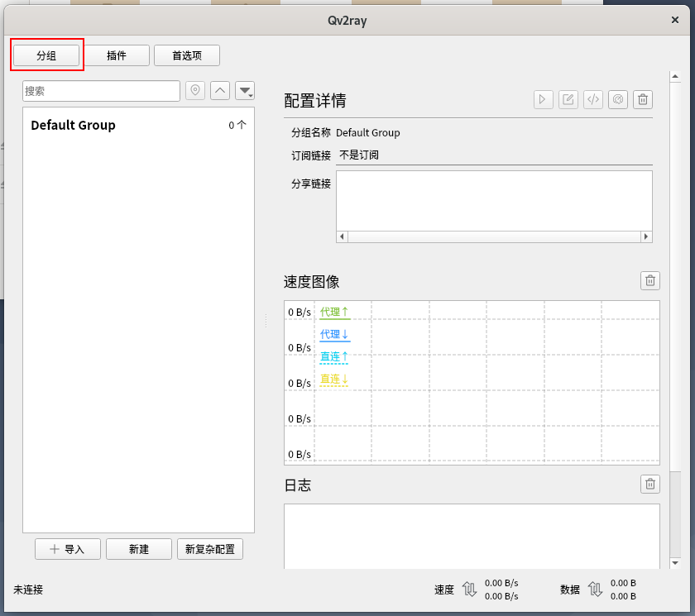Screen dimensions: 695x616
Task: Click the 速度 up-down arrows icon
Action: click(x=469, y=590)
